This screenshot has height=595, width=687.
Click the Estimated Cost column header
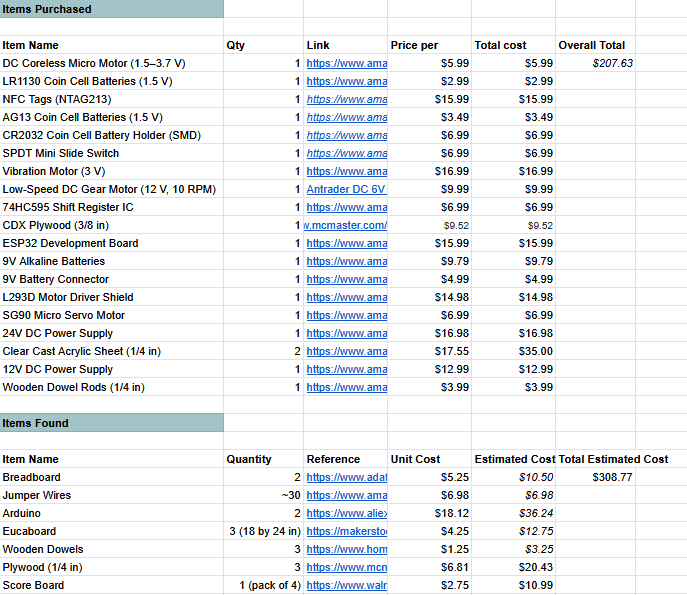(x=513, y=459)
